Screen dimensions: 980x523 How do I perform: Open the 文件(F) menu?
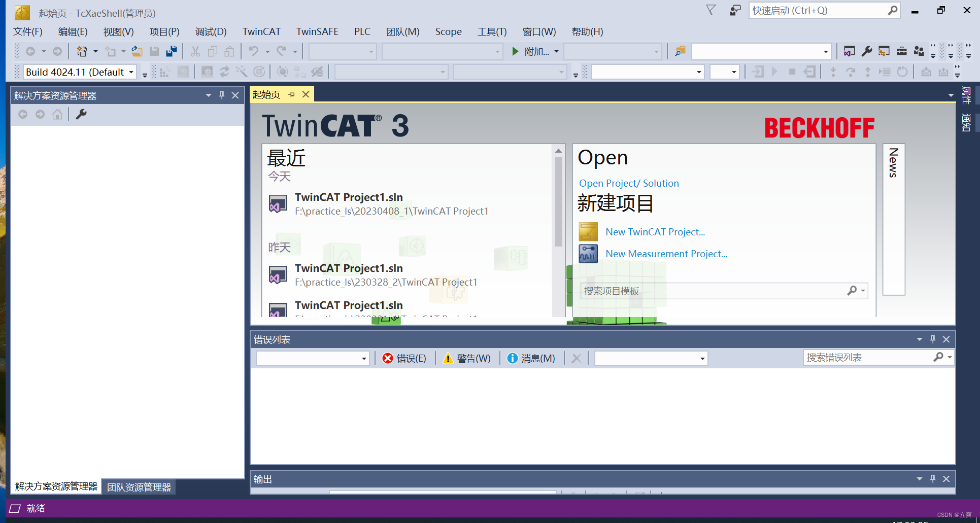(28, 31)
